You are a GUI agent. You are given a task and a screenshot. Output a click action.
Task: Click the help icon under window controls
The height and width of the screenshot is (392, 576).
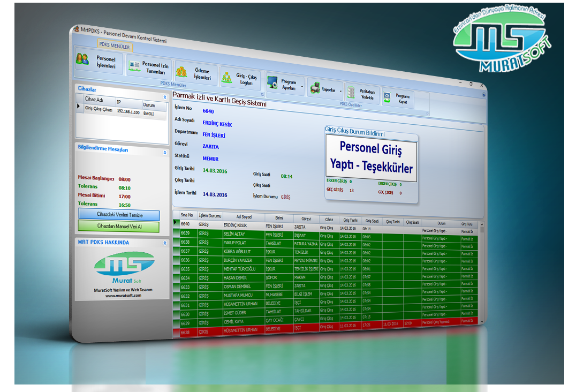click(484, 95)
